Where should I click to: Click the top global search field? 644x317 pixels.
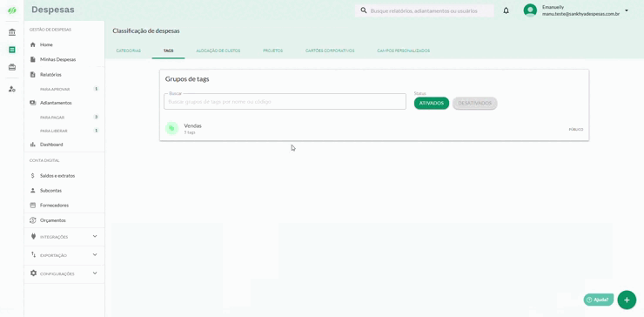(x=424, y=10)
